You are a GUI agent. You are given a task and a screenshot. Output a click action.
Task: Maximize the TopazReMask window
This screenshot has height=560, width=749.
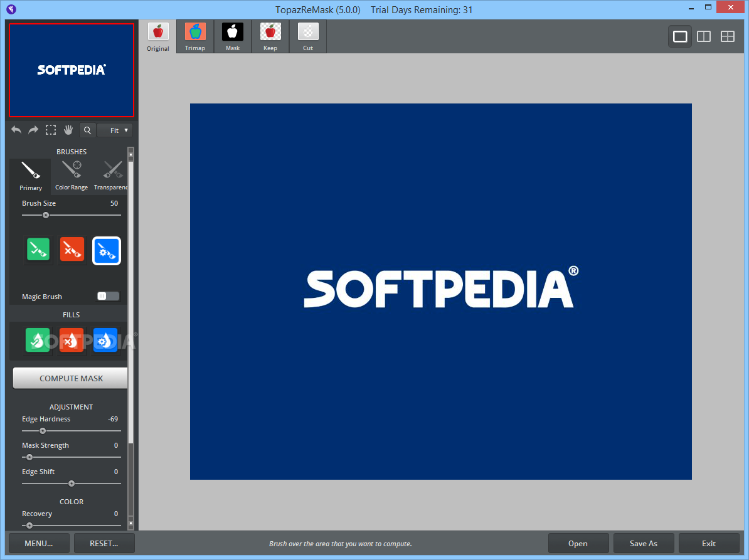(708, 7)
